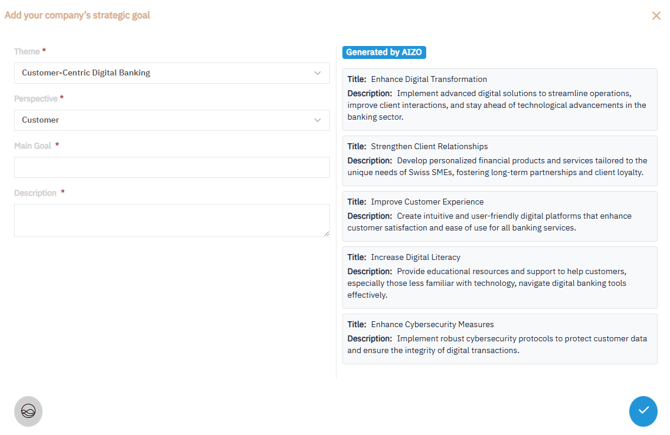Select the Enhance Digital Transformation suggestion

[x=499, y=99]
